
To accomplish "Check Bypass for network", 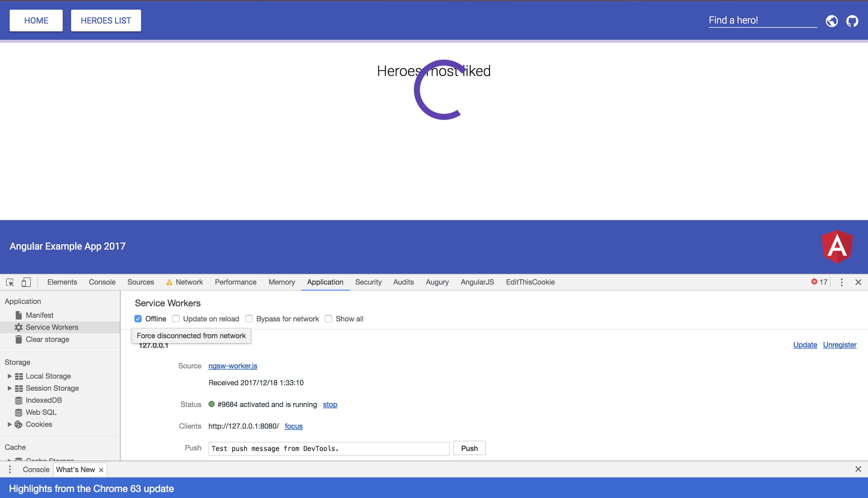I will click(x=249, y=318).
